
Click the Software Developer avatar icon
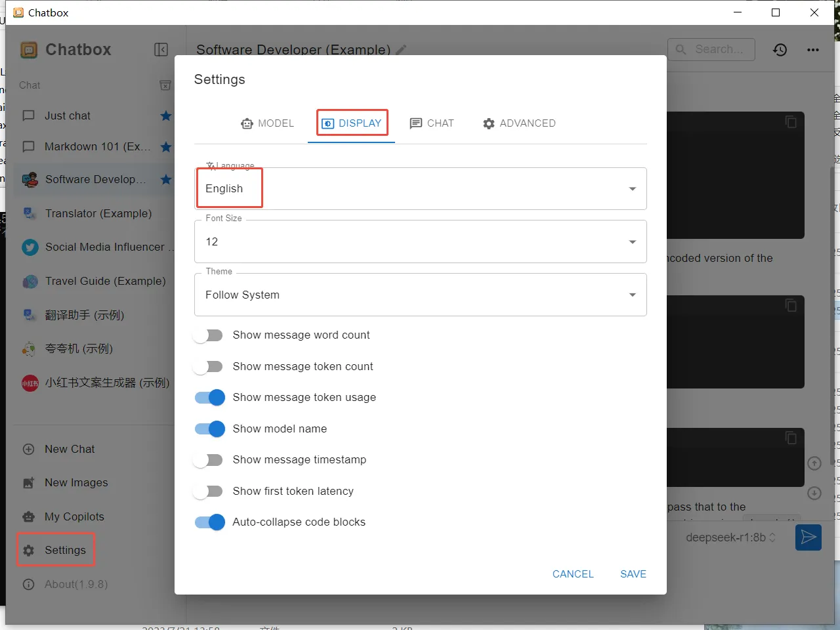click(x=30, y=179)
